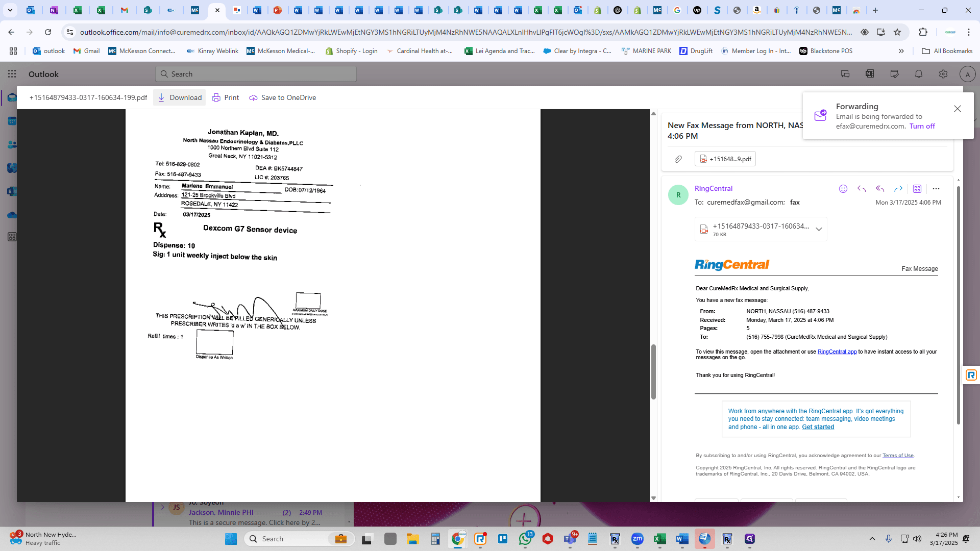Open the 'outlook' bookmark

coord(49,51)
